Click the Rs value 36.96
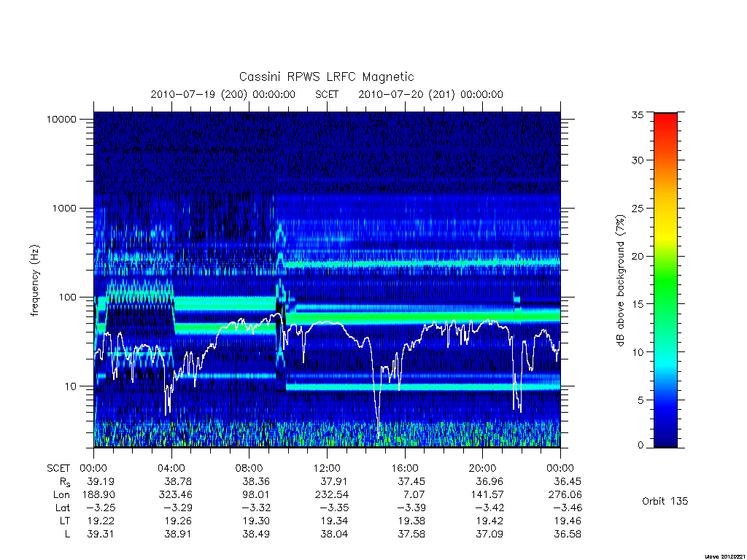Image resolution: width=747 pixels, height=560 pixels. (x=489, y=481)
